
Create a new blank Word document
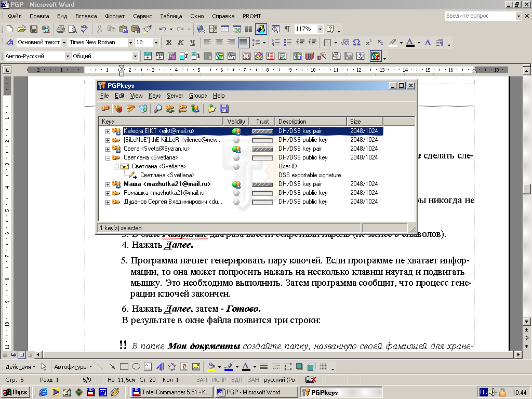tap(9, 29)
